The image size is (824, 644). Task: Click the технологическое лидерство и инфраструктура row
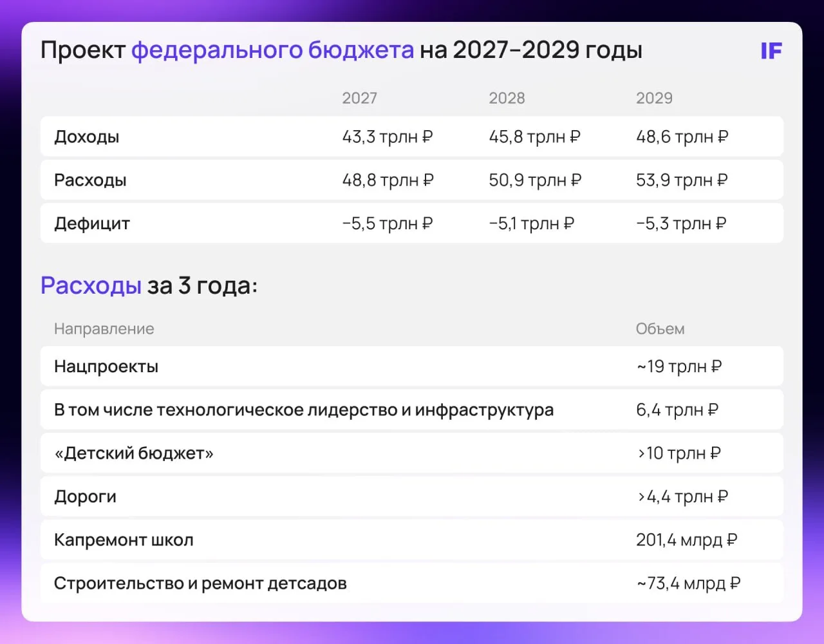412,410
